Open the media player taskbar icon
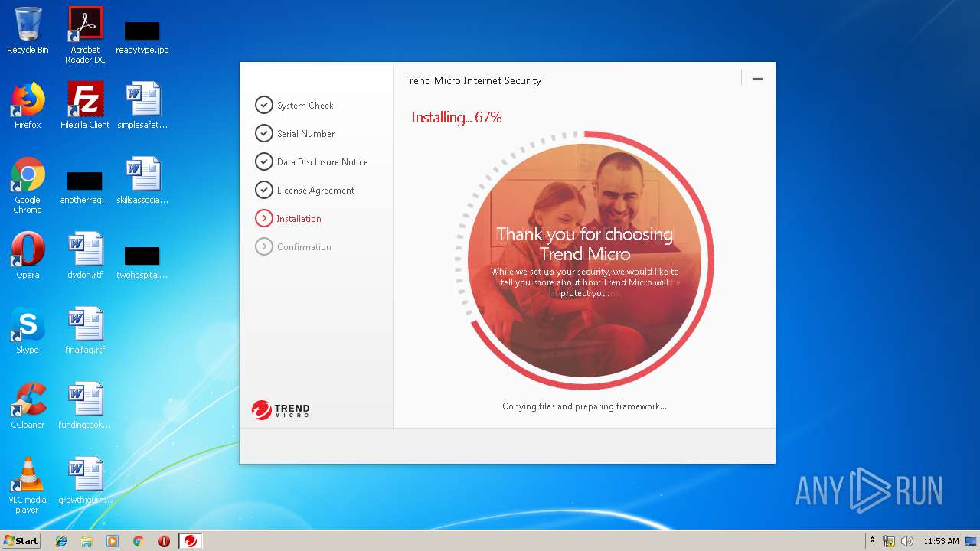 [x=113, y=541]
